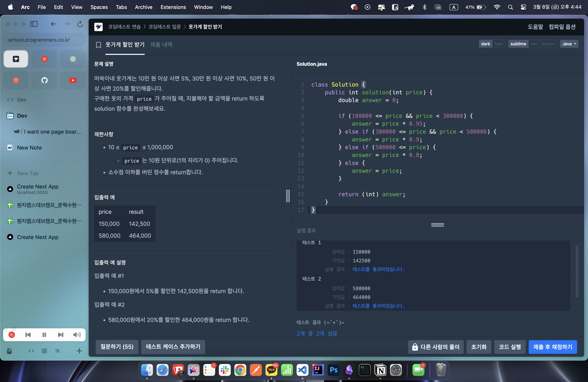The image size is (588, 382).
Task: Switch editor theme to light
Action: [498, 44]
